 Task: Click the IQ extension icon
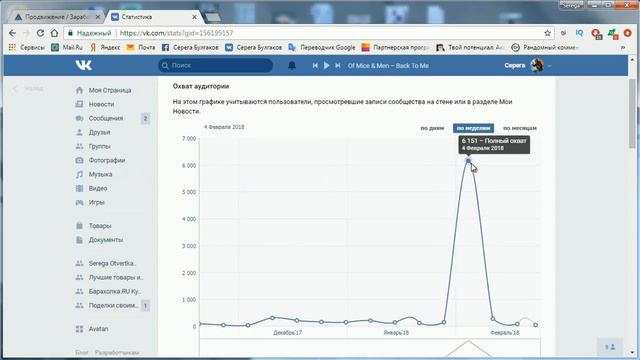point(579,33)
